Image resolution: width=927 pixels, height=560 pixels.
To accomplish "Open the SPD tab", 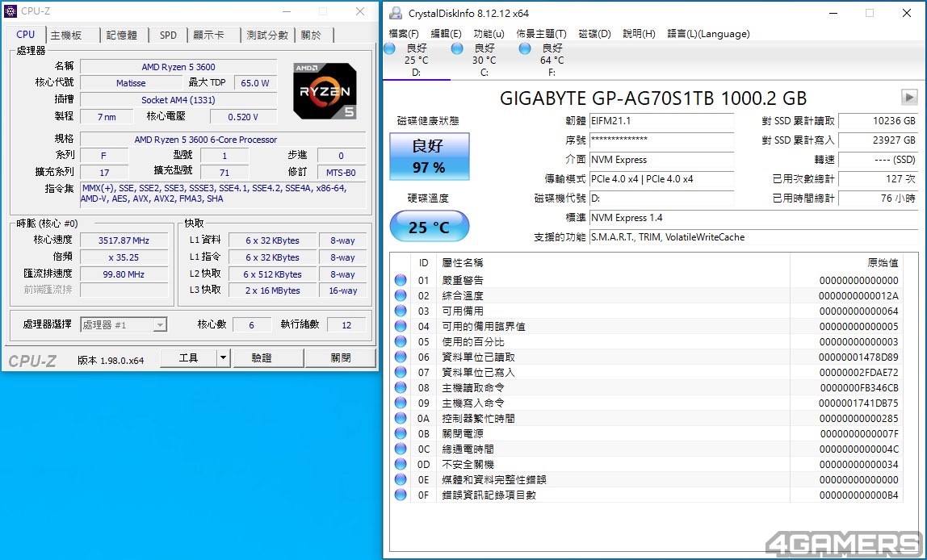I will coord(169,36).
